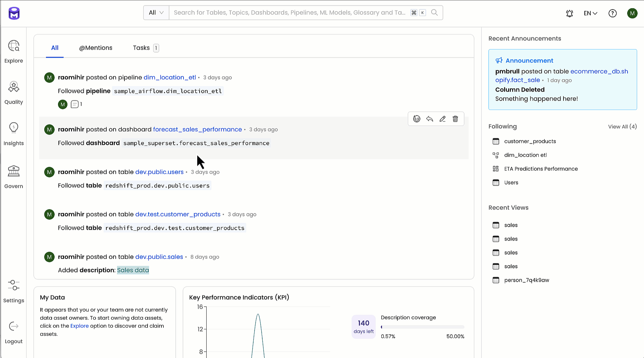Open the user profile avatar menu
Image resolution: width=644 pixels, height=358 pixels.
point(632,13)
